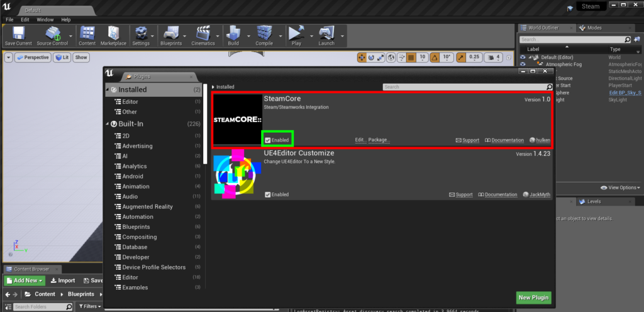
Task: Click the search magnifier in Plugins window
Action: (x=549, y=87)
